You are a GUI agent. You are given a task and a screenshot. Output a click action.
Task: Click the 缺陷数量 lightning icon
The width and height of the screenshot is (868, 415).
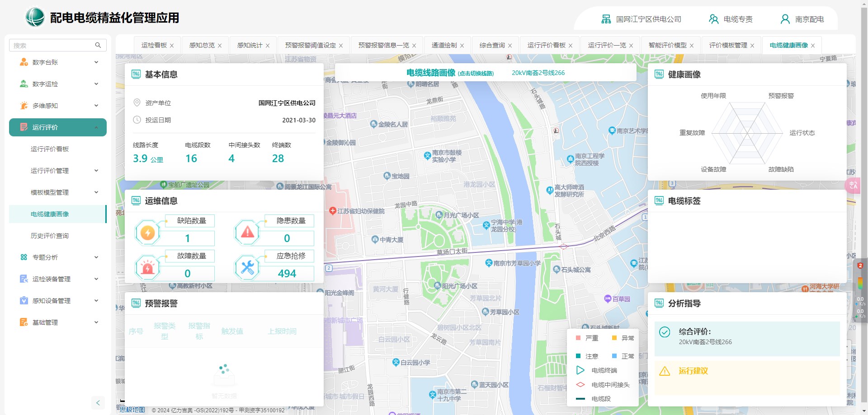tap(147, 233)
